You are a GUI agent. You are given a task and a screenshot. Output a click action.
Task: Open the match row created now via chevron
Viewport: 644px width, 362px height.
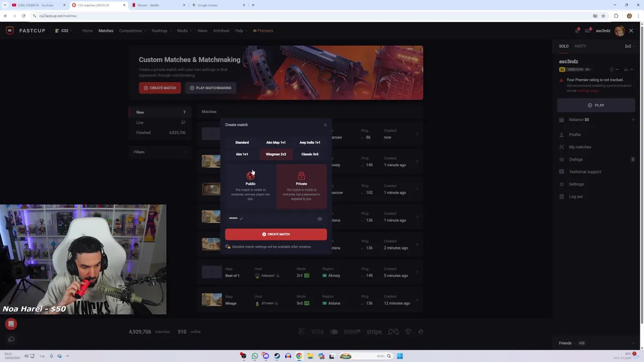click(x=417, y=134)
